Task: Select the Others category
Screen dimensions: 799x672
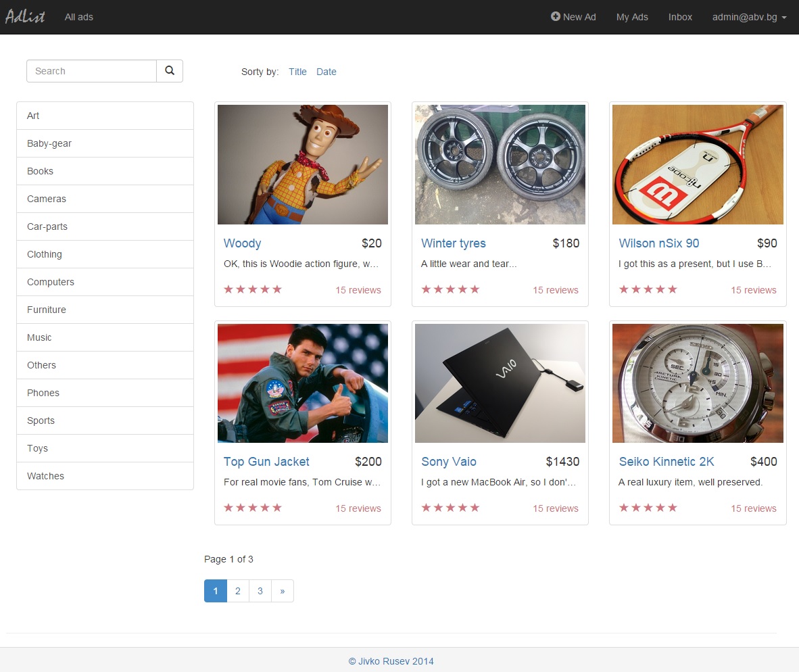Action: coord(105,365)
